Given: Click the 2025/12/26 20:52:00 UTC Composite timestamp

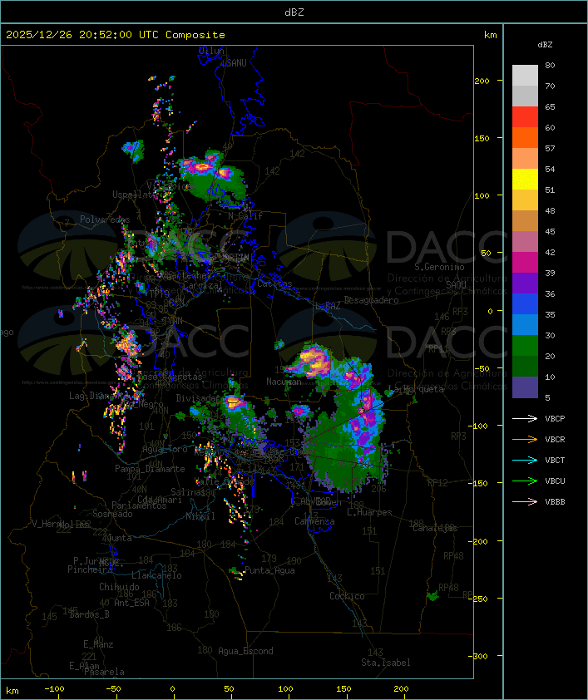Looking at the screenshot, I should (x=116, y=35).
